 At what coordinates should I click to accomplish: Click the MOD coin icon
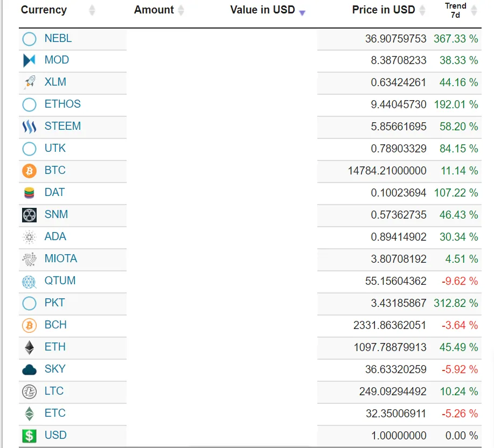(x=29, y=60)
